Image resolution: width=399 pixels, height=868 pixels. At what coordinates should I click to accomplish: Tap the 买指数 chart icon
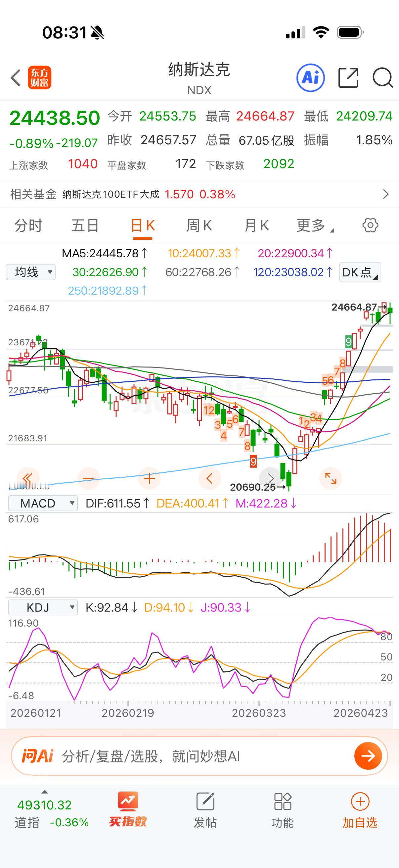[x=128, y=801]
